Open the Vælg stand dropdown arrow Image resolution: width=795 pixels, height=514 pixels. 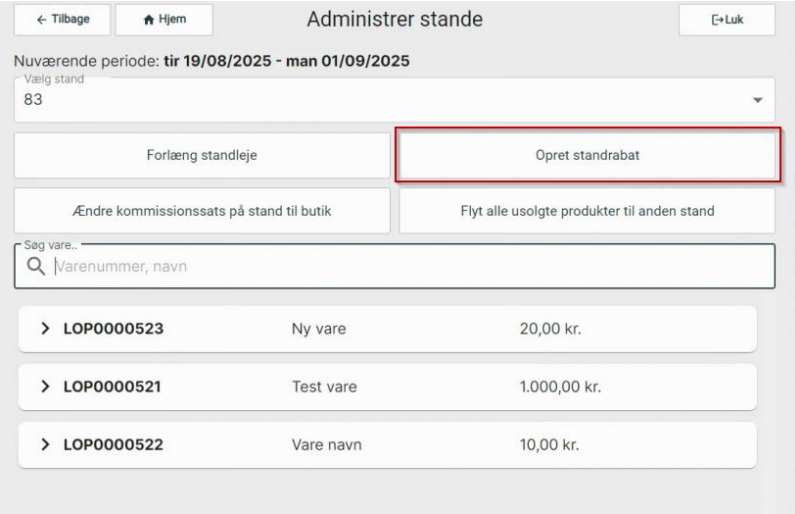(x=757, y=101)
